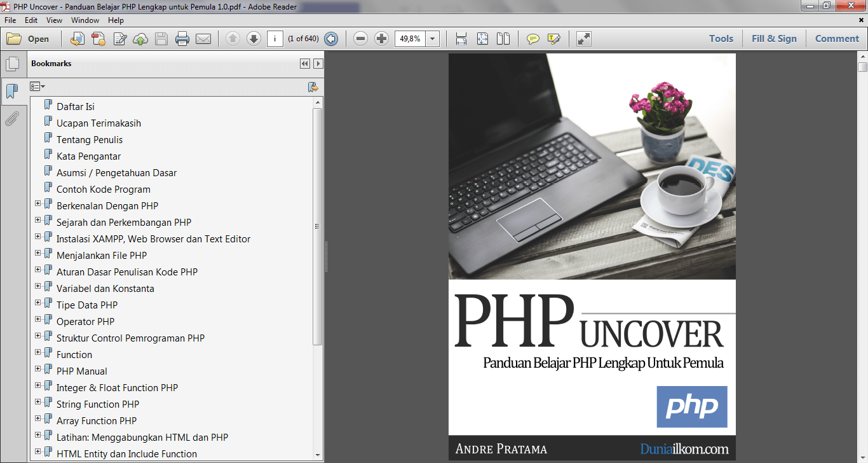Viewport: 868px width, 463px height.
Task: Click the upload to cloud icon
Action: tap(140, 39)
